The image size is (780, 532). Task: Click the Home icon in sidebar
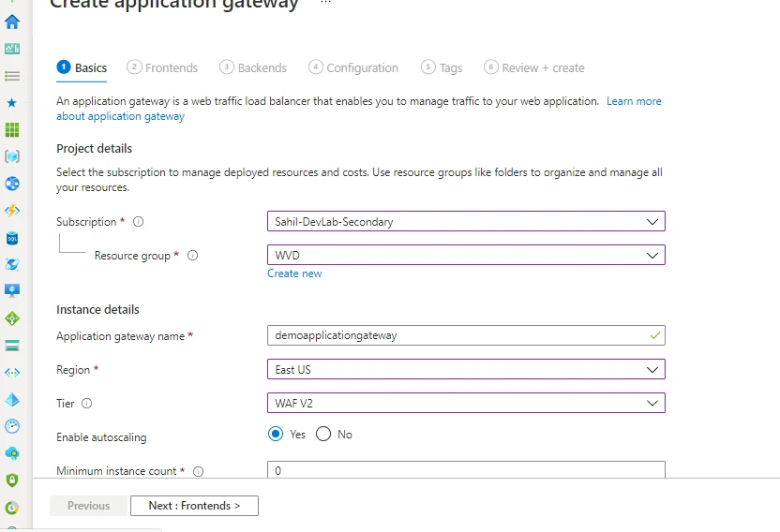click(12, 22)
